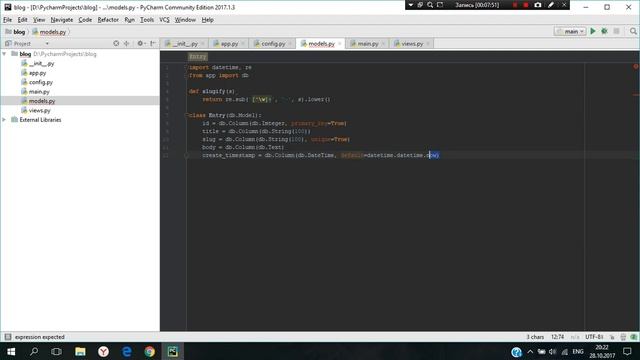Stop recording with the red square button
Screen dimensions: 640x360
point(526,5)
